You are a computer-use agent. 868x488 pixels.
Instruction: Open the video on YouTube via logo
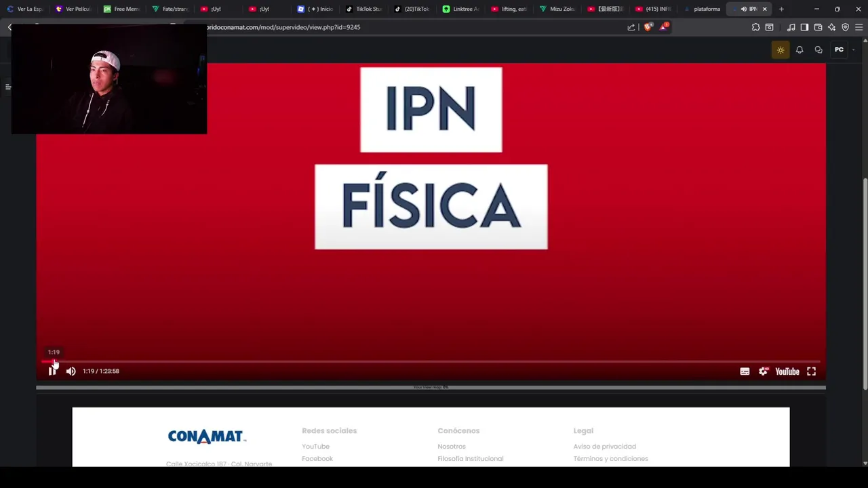coord(787,371)
